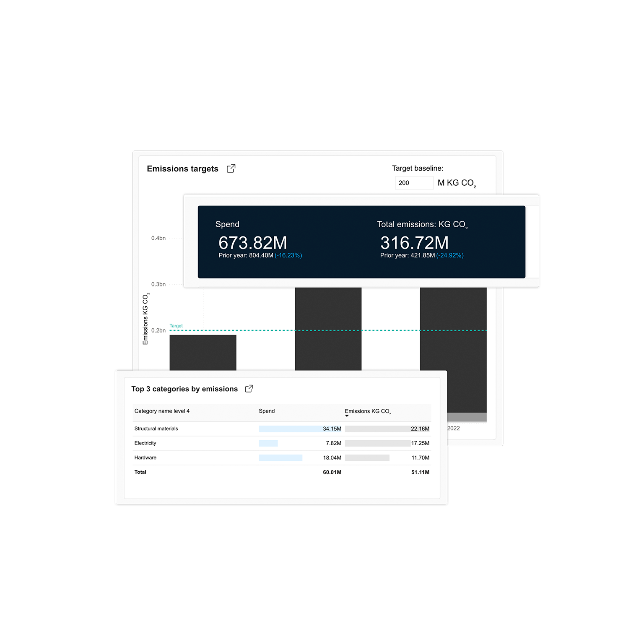644x644 pixels.
Task: Click the Target baseline input field
Action: pos(414,183)
